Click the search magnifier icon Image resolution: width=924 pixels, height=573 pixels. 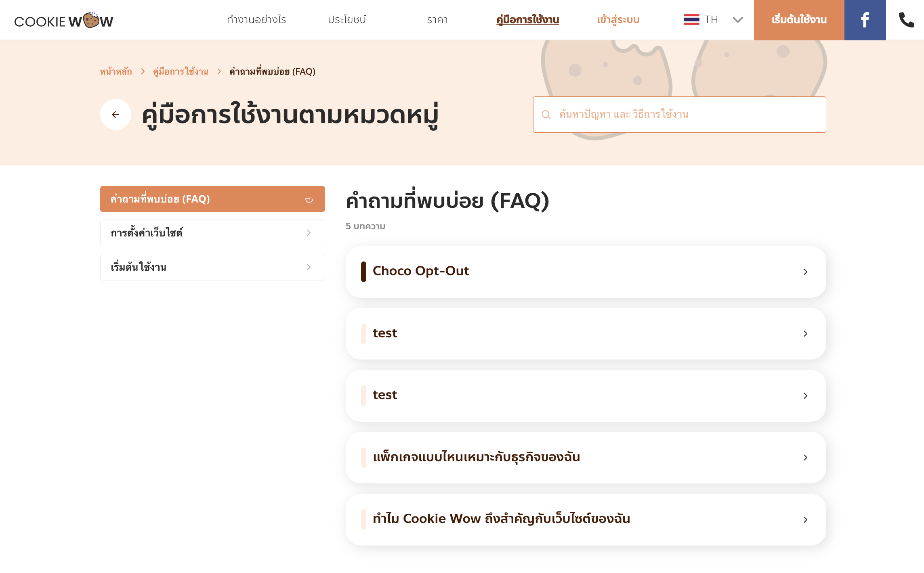546,115
